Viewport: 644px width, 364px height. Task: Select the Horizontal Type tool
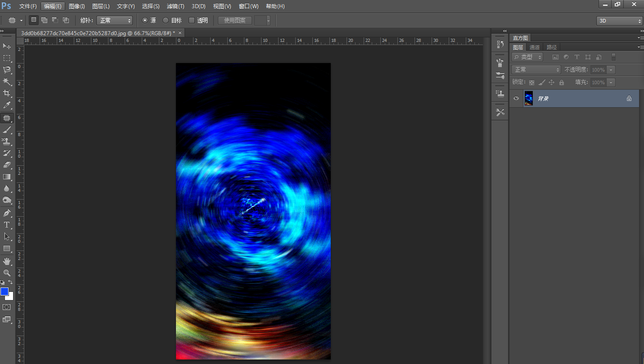(7, 225)
